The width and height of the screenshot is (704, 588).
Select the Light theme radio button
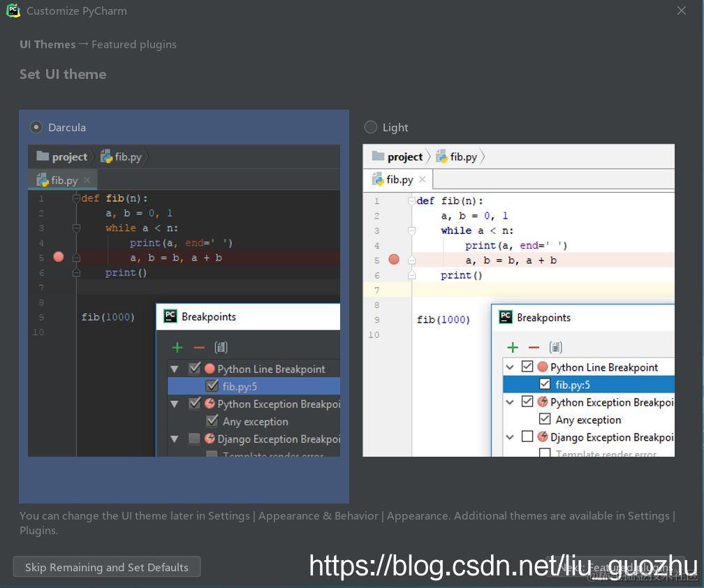coord(370,127)
